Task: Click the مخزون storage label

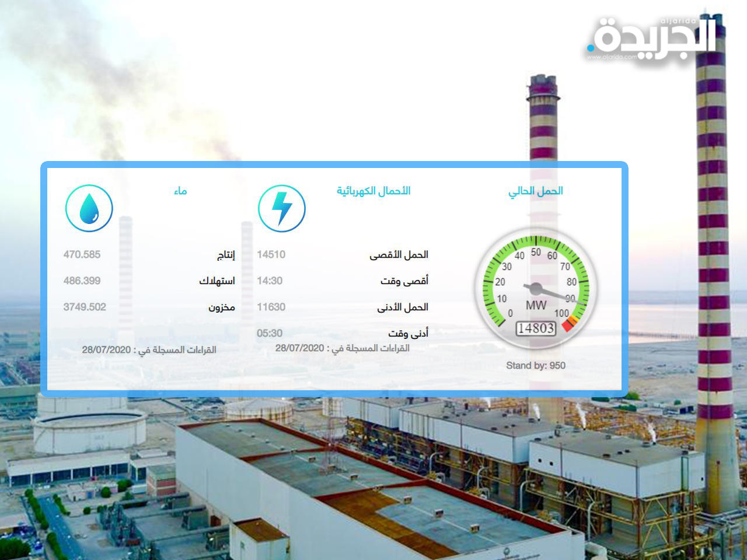Action: [222, 307]
